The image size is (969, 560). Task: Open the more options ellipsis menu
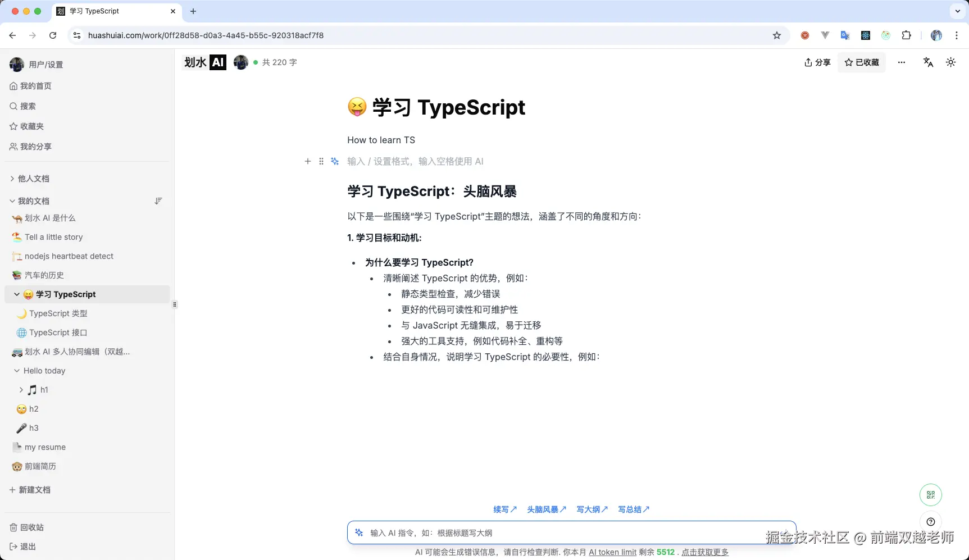click(x=902, y=62)
